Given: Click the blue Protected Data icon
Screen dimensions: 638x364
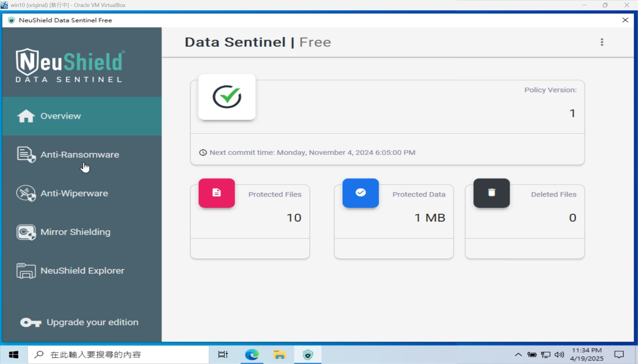Looking at the screenshot, I should click(360, 193).
